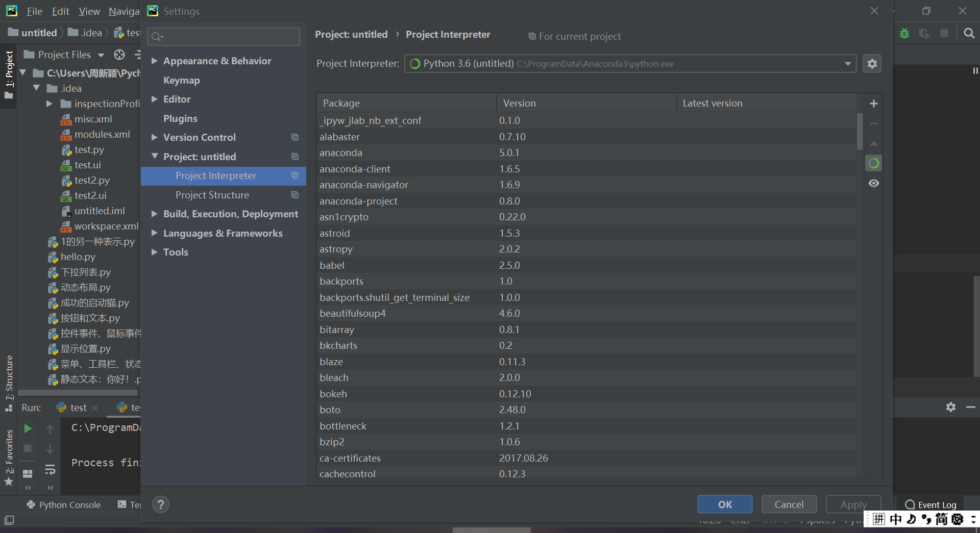Select the beautifulsoup4 package row
This screenshot has width=980, height=533.
586,313
